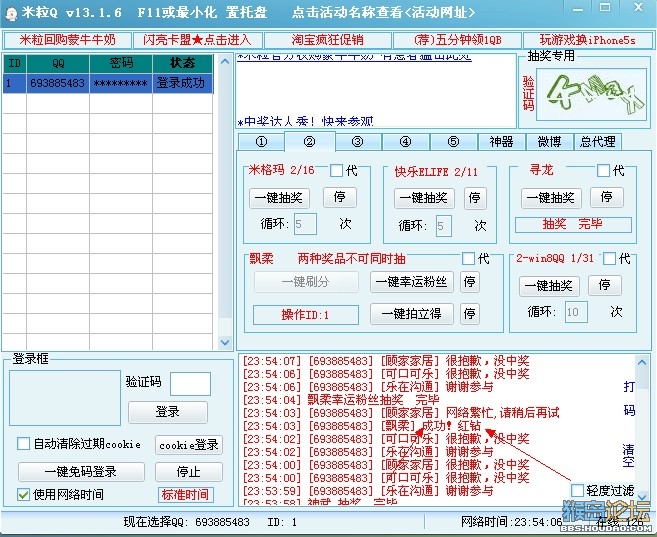Click the 一键幸运粉丝 button
This screenshot has width=657, height=537.
point(412,282)
